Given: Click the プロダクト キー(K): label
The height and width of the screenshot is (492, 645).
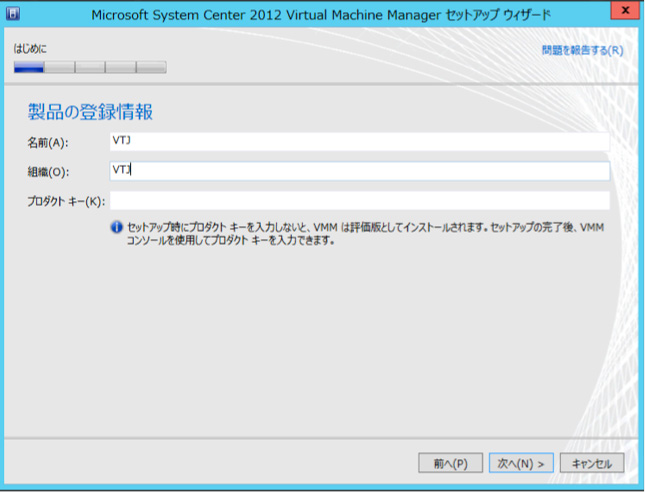Looking at the screenshot, I should [x=66, y=201].
